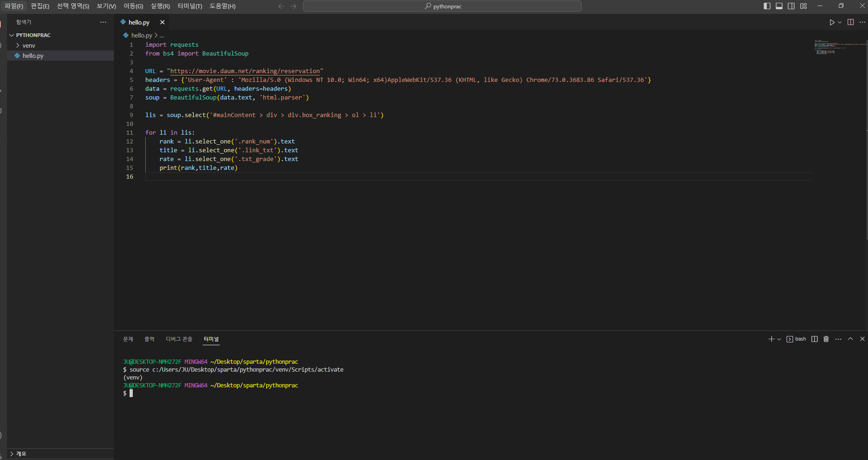Image resolution: width=868 pixels, height=460 pixels.
Task: Switch to the 출력 panel tab
Action: click(x=149, y=339)
